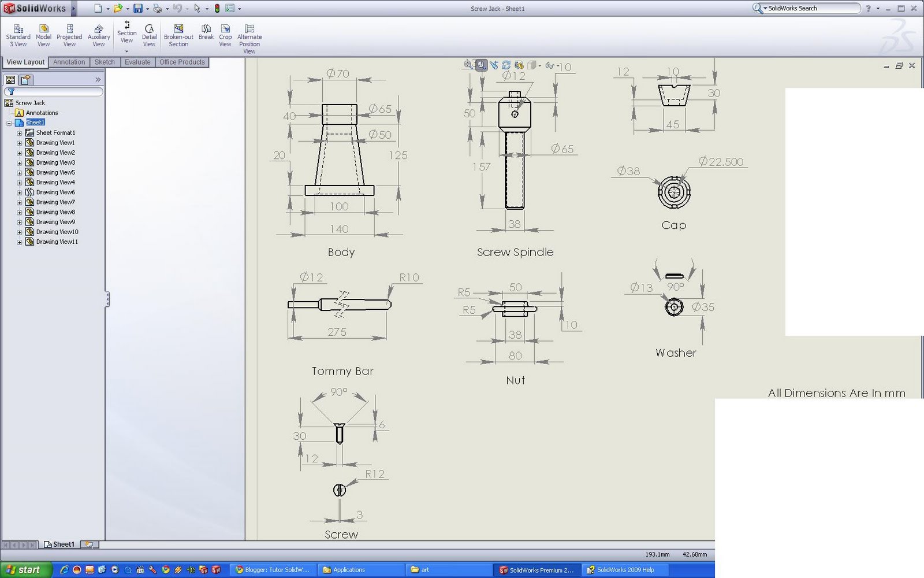
Task: Select the Standard 3 View tool
Action: pyautogui.click(x=18, y=35)
